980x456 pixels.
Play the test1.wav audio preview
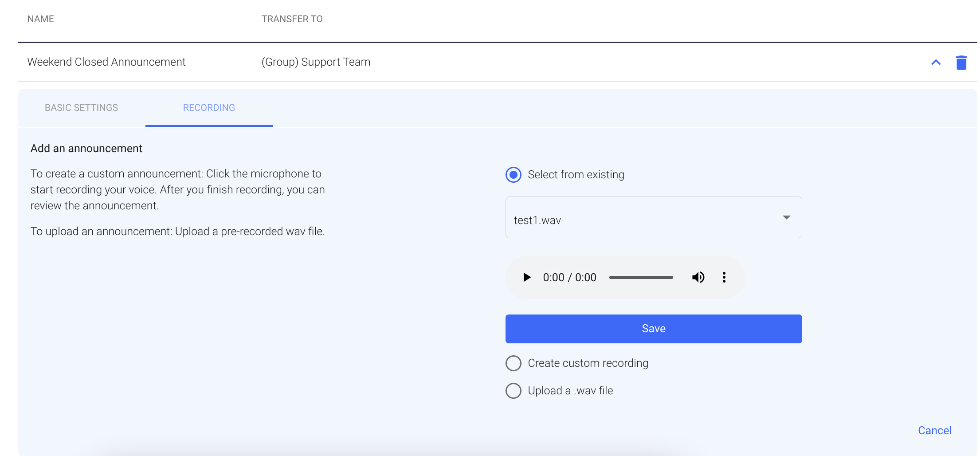526,277
